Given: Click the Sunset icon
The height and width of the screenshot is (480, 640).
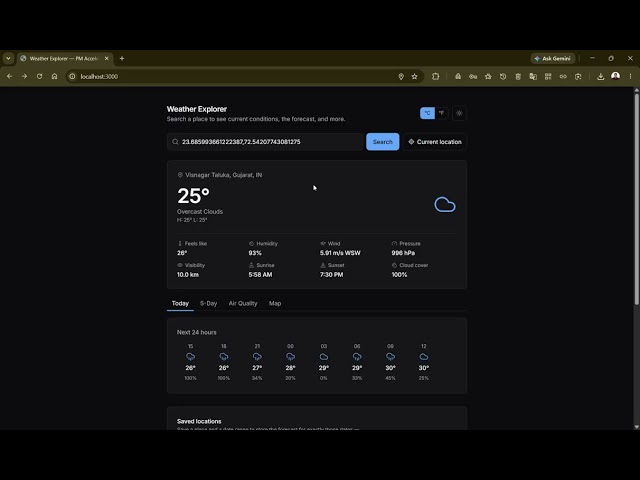Looking at the screenshot, I should 323,265.
